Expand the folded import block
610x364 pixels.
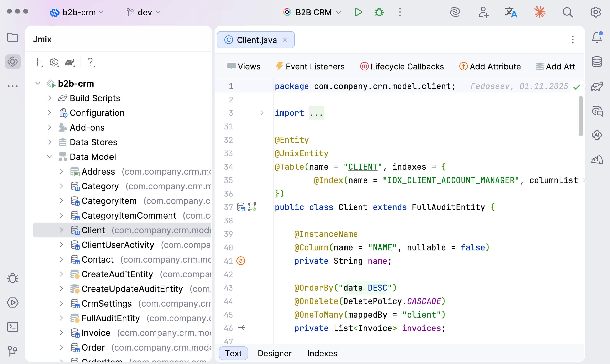[262, 113]
